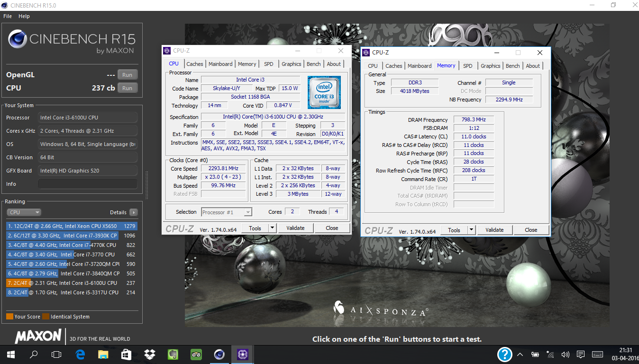Click the Core Speed value 2293.81 MHz
The width and height of the screenshot is (639, 364).
[224, 168]
